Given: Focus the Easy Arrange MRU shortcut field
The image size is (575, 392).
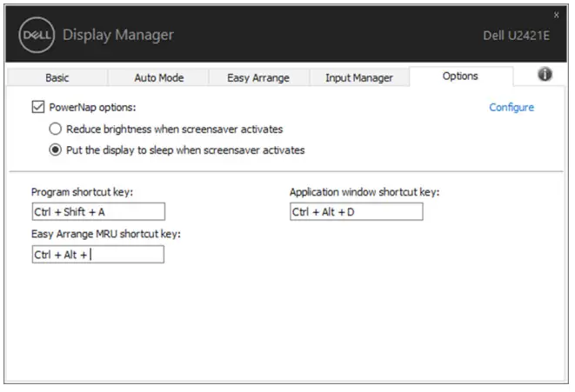Looking at the screenshot, I should [x=98, y=255].
